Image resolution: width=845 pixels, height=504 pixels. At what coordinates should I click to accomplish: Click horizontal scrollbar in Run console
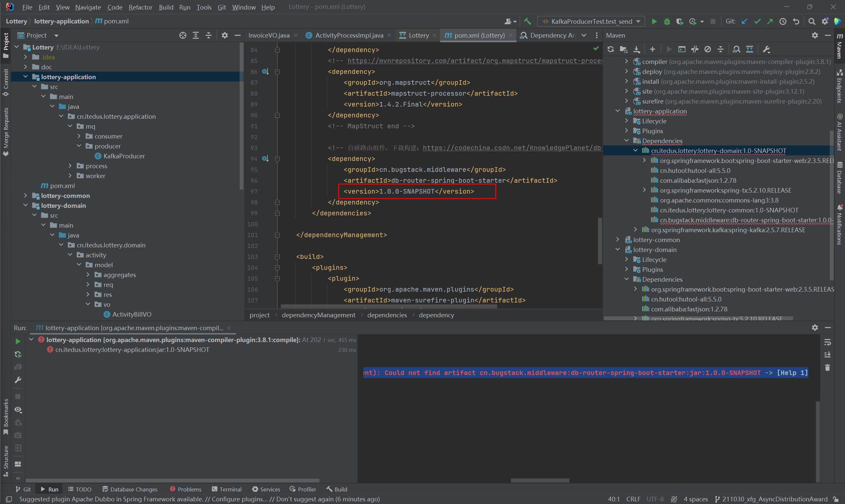click(540, 481)
